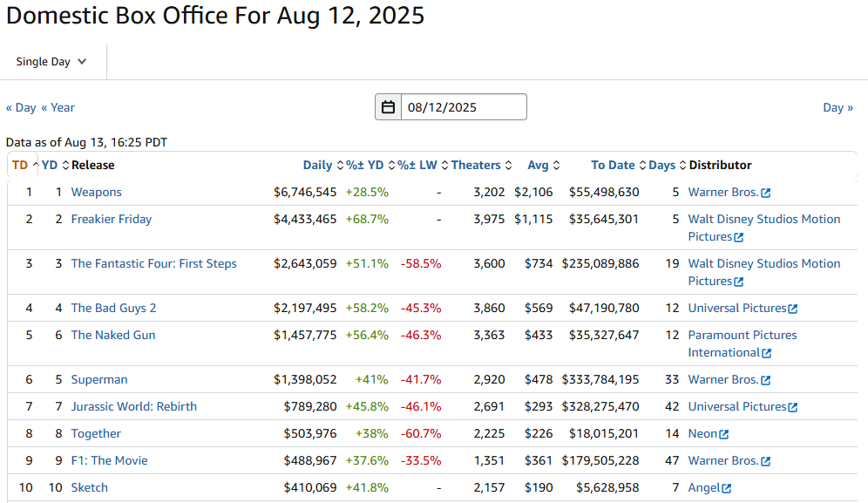Open Warner Bros. link for F1: The Movie
This screenshot has height=503, width=868.
coord(723,461)
